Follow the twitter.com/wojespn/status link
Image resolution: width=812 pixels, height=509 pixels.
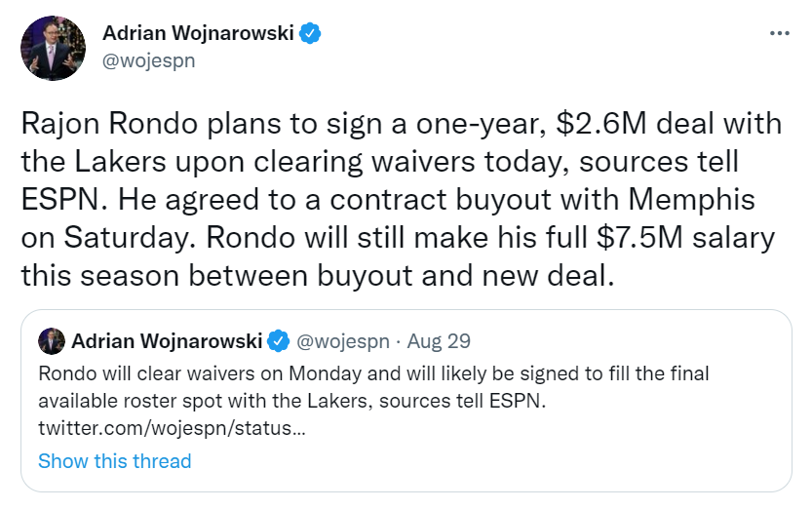pyautogui.click(x=172, y=428)
